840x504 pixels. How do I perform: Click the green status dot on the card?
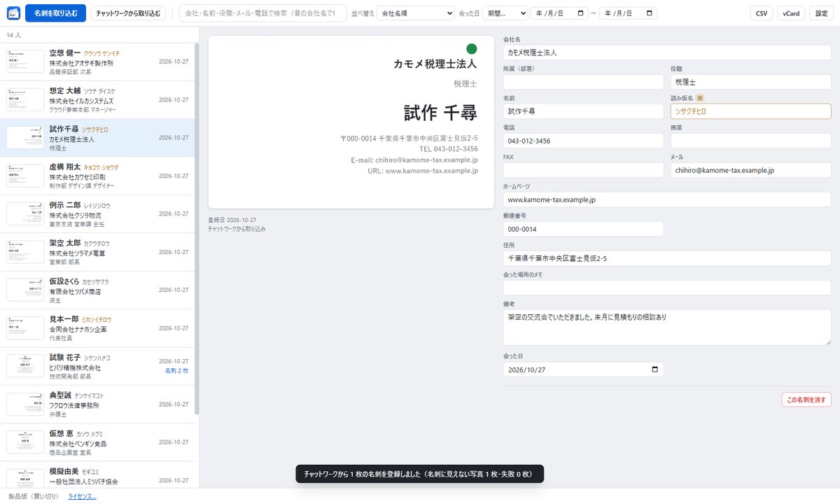click(472, 49)
